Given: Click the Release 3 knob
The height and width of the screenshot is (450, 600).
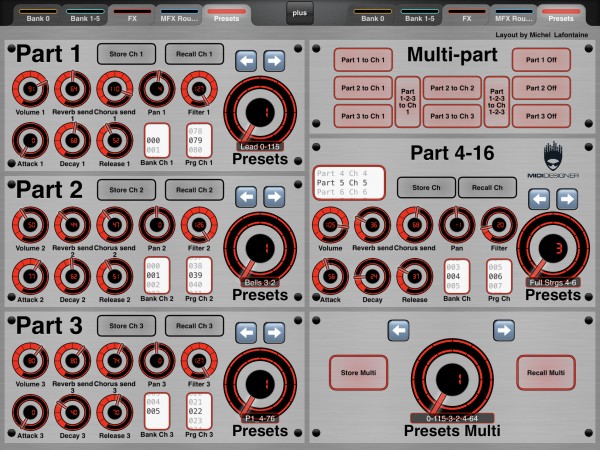Looking at the screenshot, I should [x=114, y=412].
